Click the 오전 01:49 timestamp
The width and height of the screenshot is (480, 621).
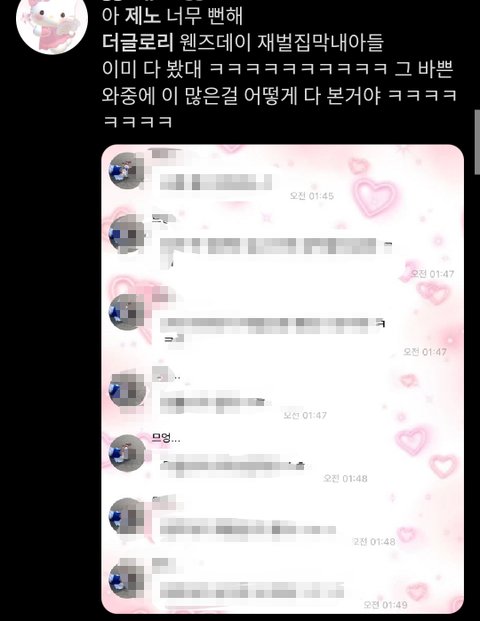click(385, 604)
